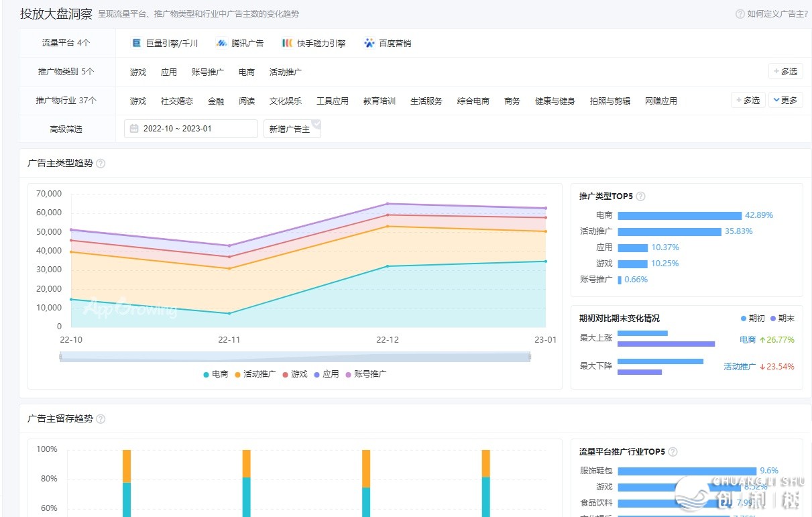Open help tooltip for 推广类型TOP5

(x=640, y=196)
